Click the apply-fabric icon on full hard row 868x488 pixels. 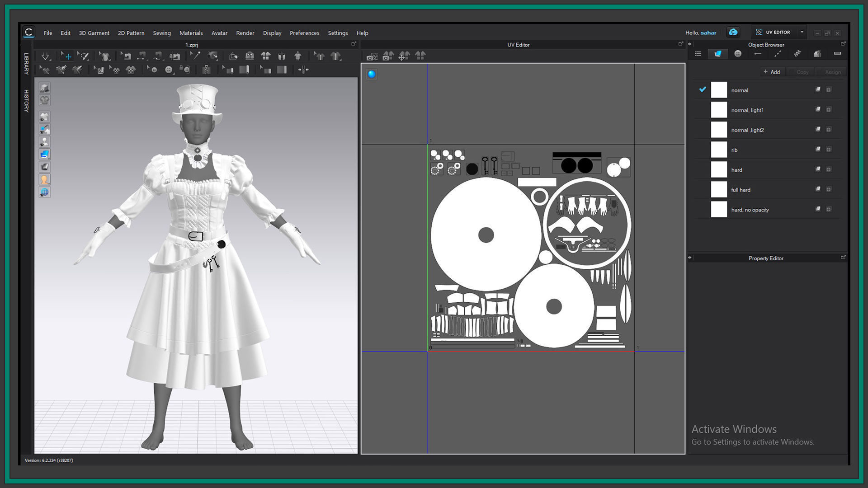click(x=818, y=189)
